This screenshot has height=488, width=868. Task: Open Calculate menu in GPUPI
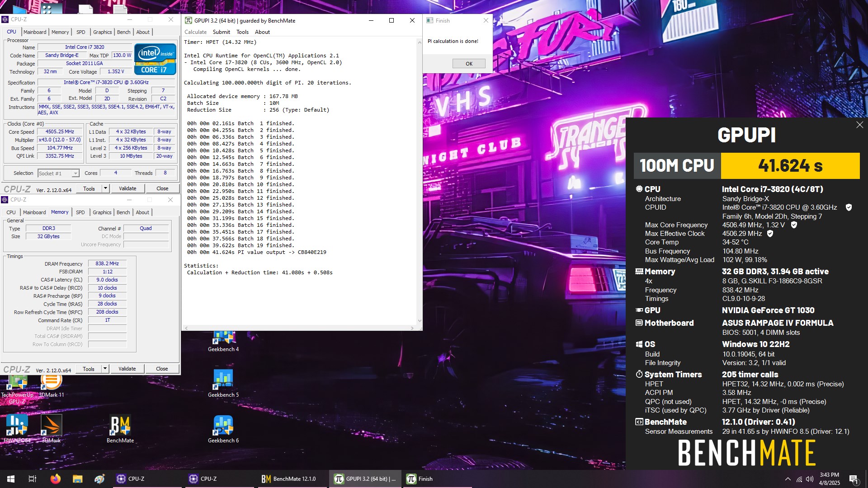pyautogui.click(x=195, y=32)
